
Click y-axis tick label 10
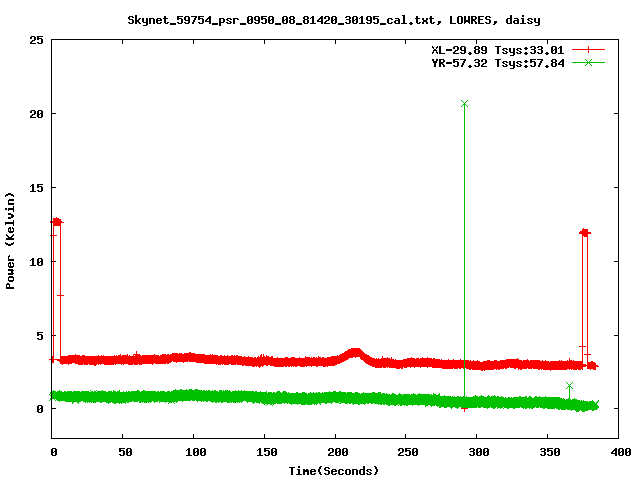tap(36, 262)
